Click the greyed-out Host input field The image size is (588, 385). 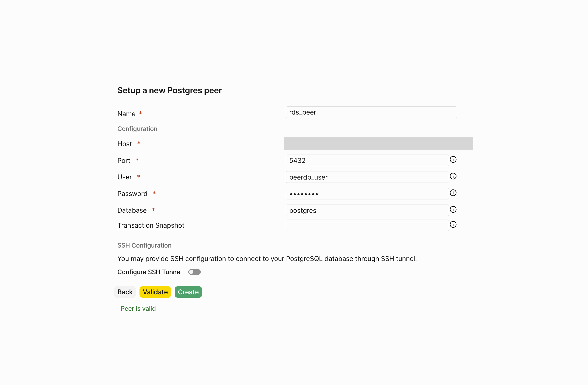378,144
